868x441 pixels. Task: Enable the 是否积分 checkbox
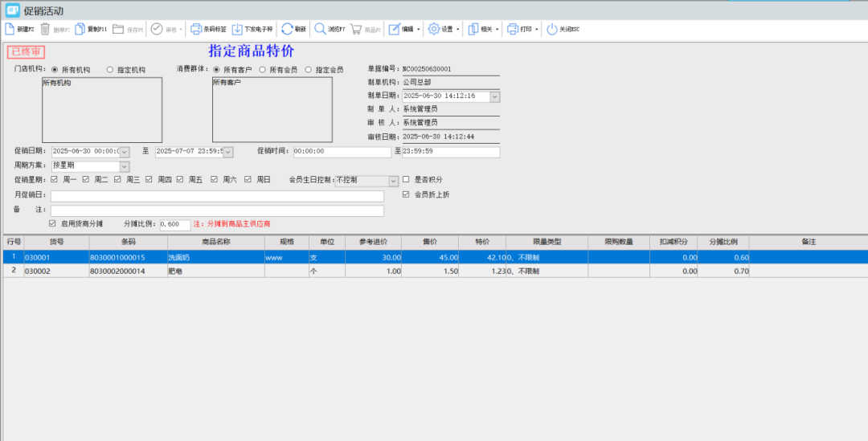point(406,179)
